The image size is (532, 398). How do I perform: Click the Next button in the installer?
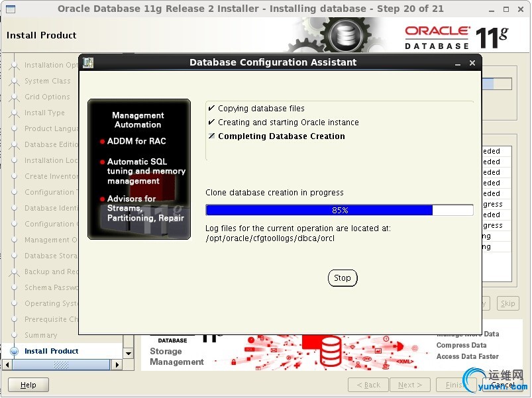point(410,385)
